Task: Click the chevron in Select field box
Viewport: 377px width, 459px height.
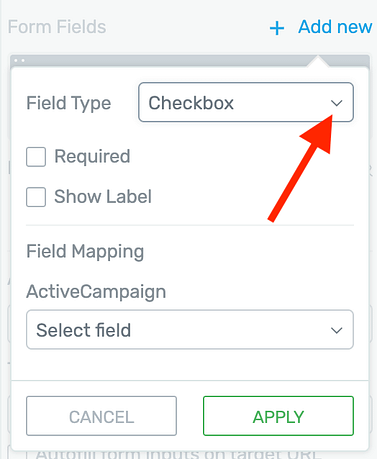Action: (x=336, y=330)
